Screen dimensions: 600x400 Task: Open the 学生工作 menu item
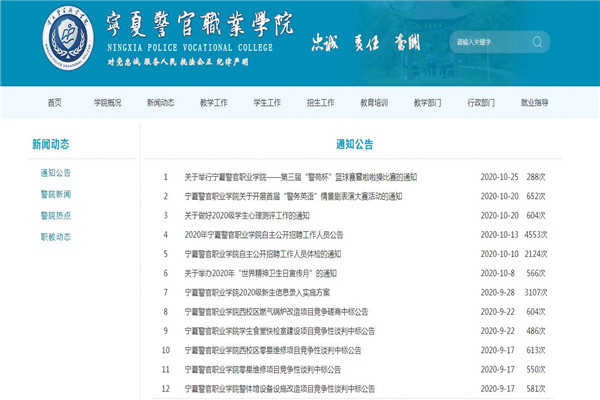point(267,103)
